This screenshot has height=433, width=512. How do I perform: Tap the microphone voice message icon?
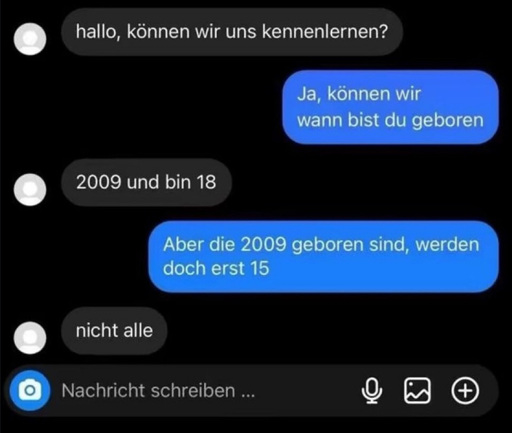(x=372, y=391)
